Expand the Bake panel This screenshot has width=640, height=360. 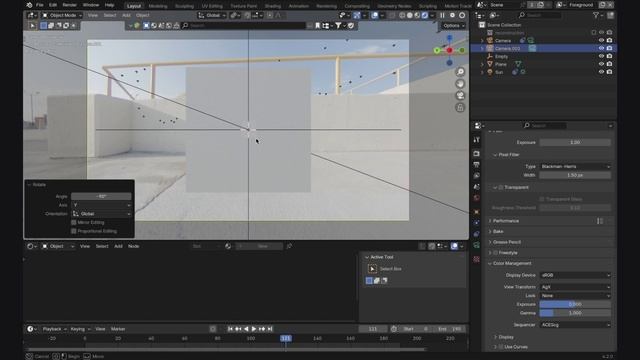click(x=498, y=231)
